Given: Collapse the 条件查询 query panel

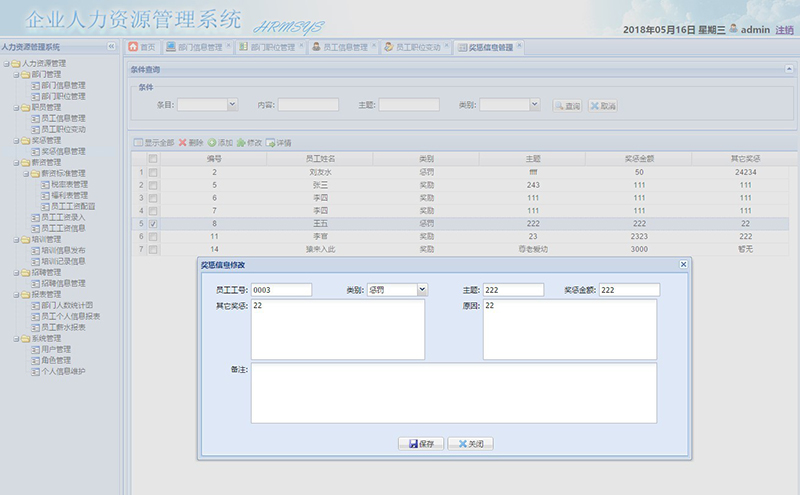Looking at the screenshot, I should [x=789, y=69].
